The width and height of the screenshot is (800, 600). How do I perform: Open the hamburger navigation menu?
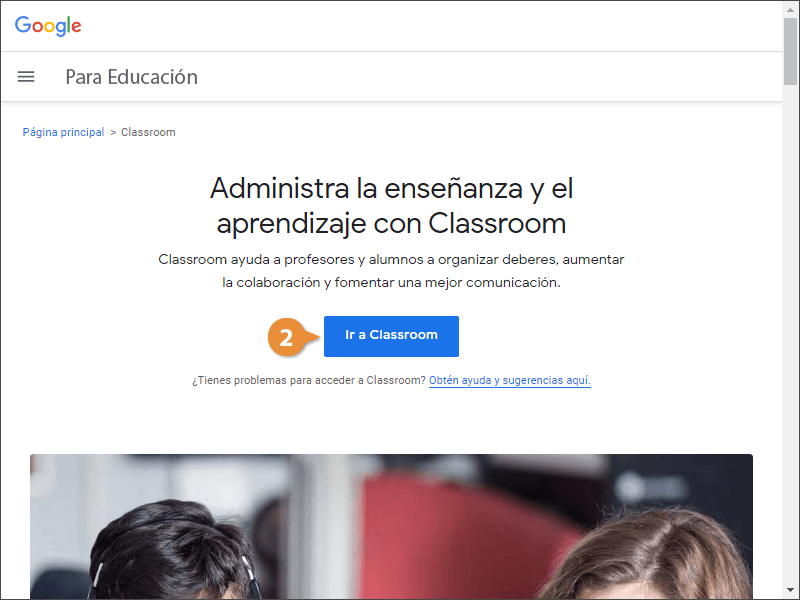pos(26,77)
